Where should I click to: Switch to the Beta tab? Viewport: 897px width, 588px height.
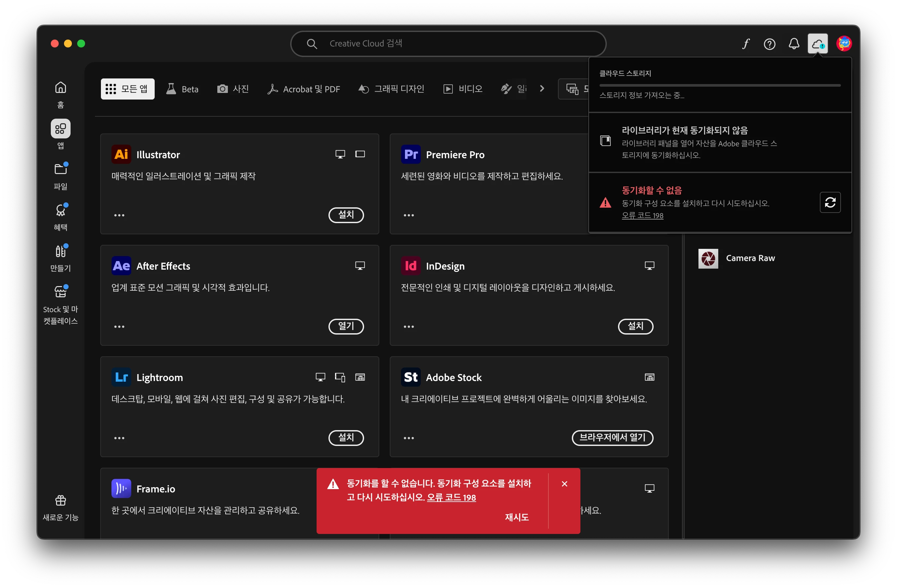183,89
